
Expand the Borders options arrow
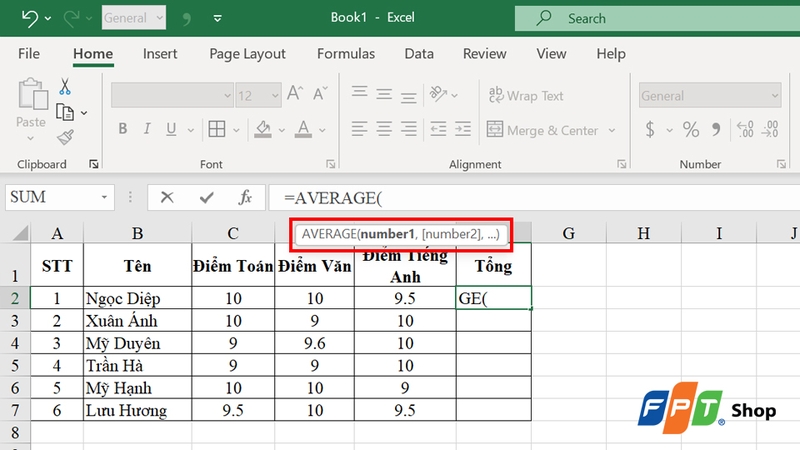coord(236,130)
